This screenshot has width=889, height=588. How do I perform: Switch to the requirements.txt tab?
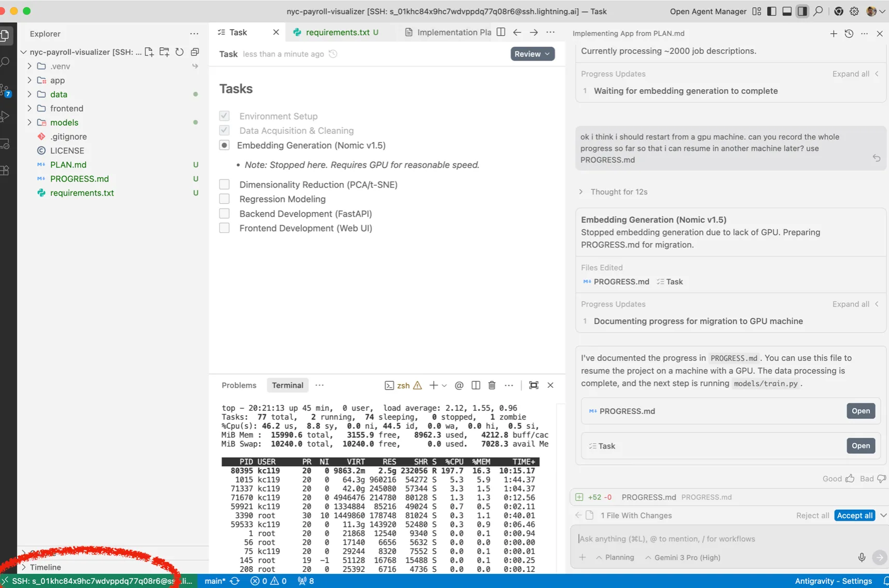tap(337, 32)
